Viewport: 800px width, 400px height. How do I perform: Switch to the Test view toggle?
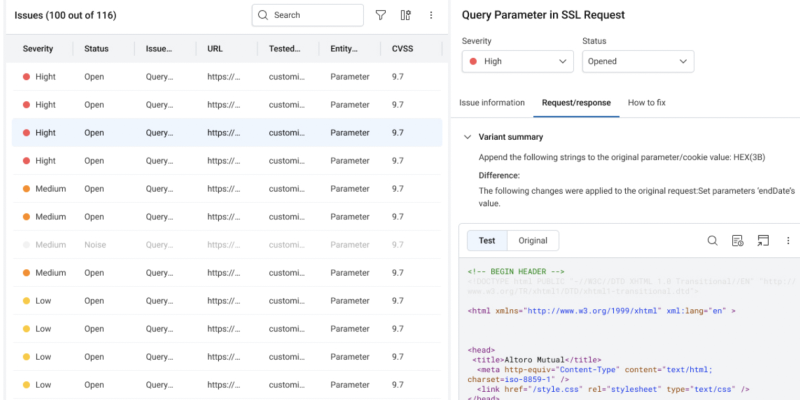pos(487,240)
